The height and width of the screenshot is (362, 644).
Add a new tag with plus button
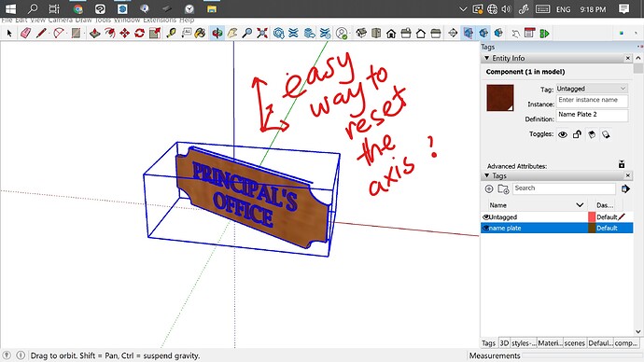(x=489, y=188)
